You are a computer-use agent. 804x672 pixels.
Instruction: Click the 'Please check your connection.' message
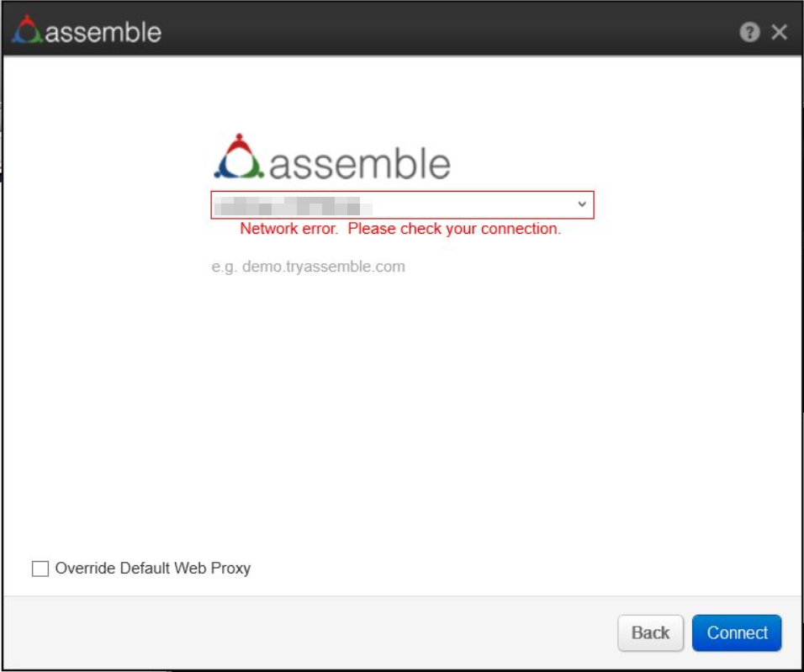click(x=454, y=229)
